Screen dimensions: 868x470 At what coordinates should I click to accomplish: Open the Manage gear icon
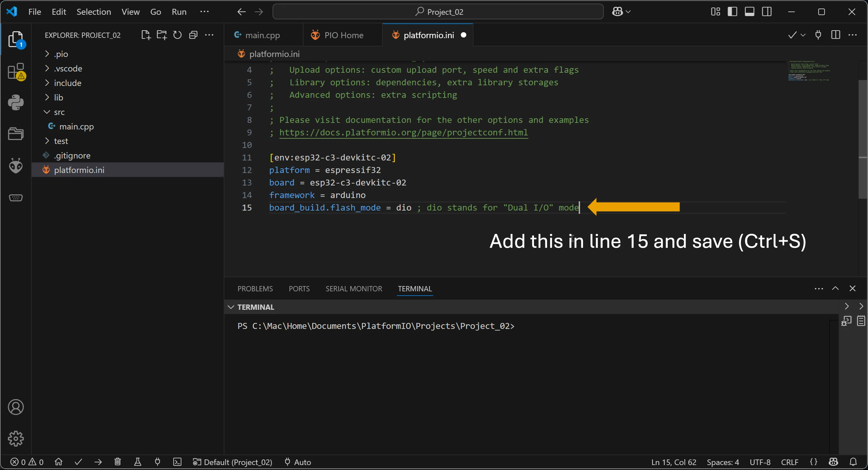pos(16,439)
